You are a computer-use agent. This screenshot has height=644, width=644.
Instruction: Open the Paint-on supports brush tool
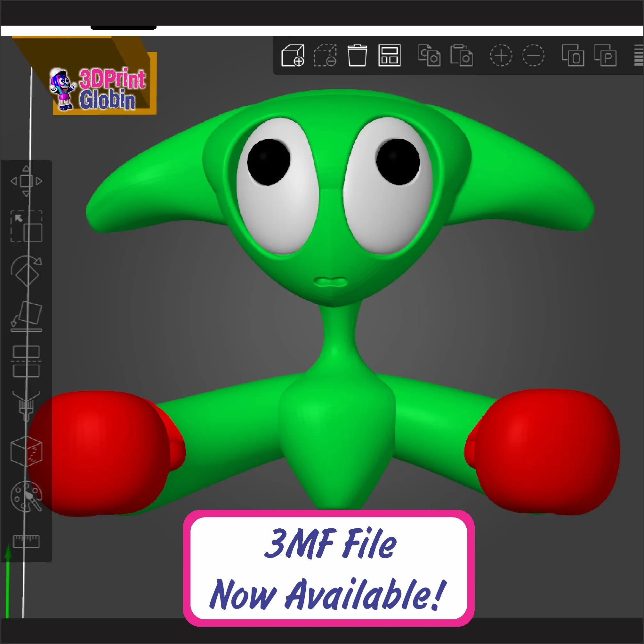[26, 406]
